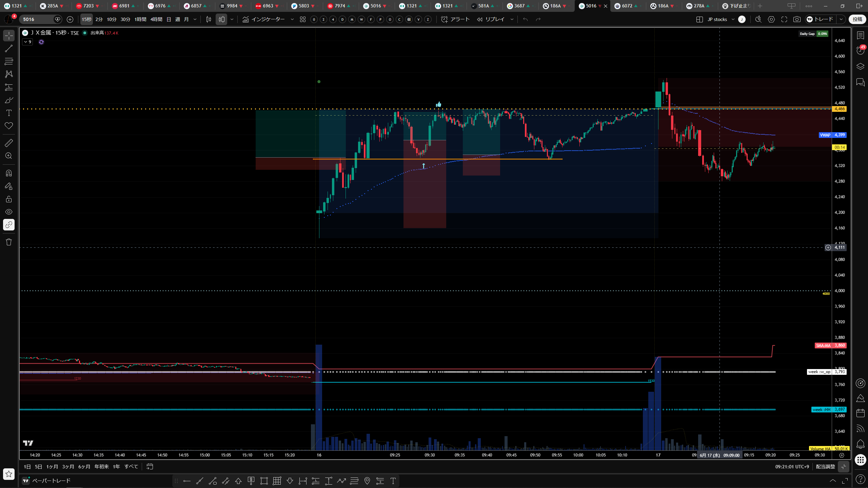
Task: Select the brush drawing tool
Action: click(9, 100)
